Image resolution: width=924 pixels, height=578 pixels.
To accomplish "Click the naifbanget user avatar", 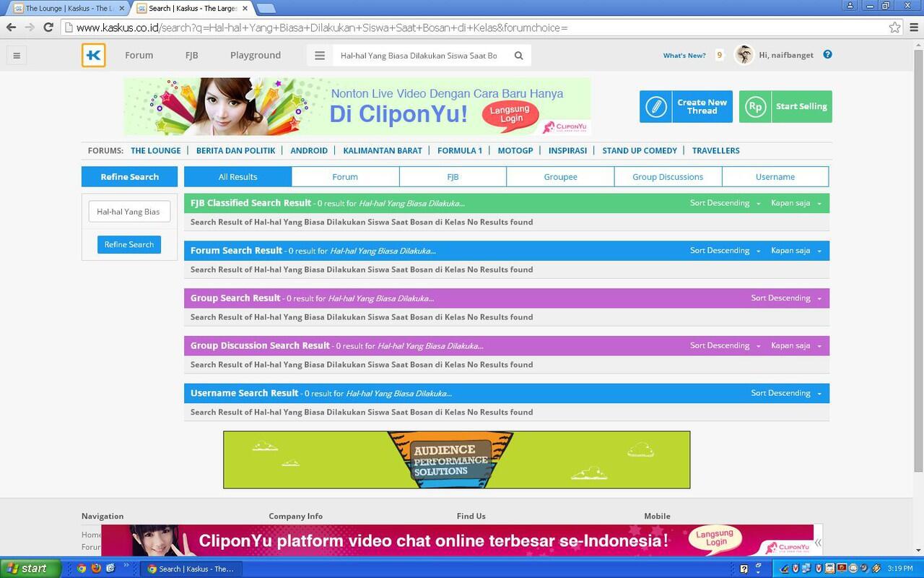I will pyautogui.click(x=744, y=55).
